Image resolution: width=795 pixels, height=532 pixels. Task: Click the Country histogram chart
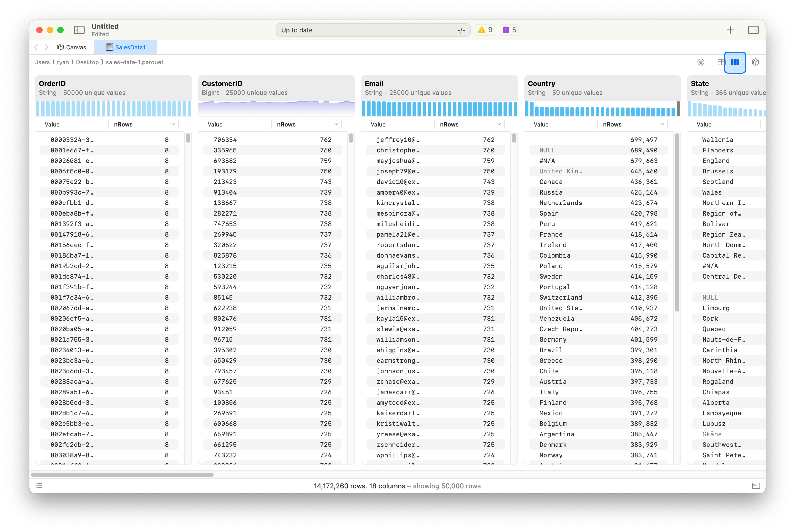pyautogui.click(x=602, y=109)
